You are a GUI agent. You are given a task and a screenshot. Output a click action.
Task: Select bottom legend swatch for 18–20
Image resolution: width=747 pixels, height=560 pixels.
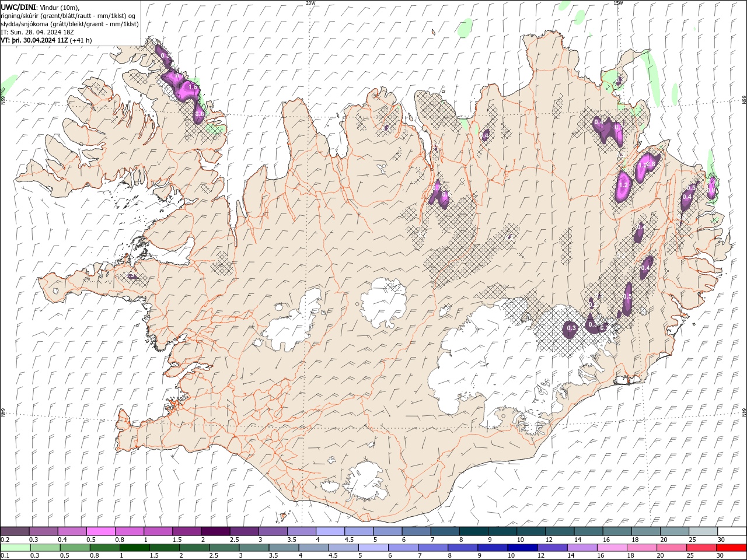[642, 548]
